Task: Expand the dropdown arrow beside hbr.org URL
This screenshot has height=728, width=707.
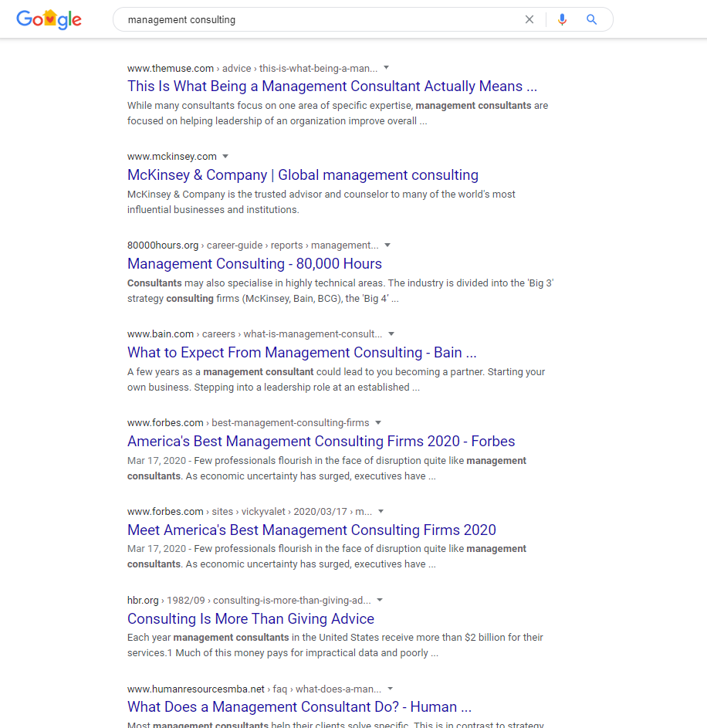Action: pos(381,600)
